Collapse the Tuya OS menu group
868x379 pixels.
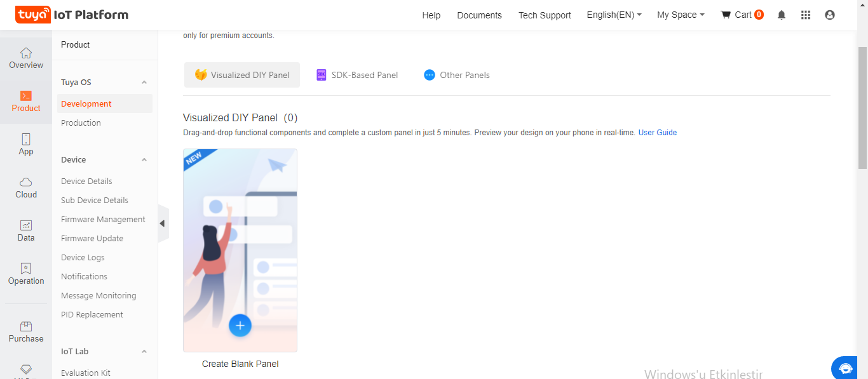point(144,83)
